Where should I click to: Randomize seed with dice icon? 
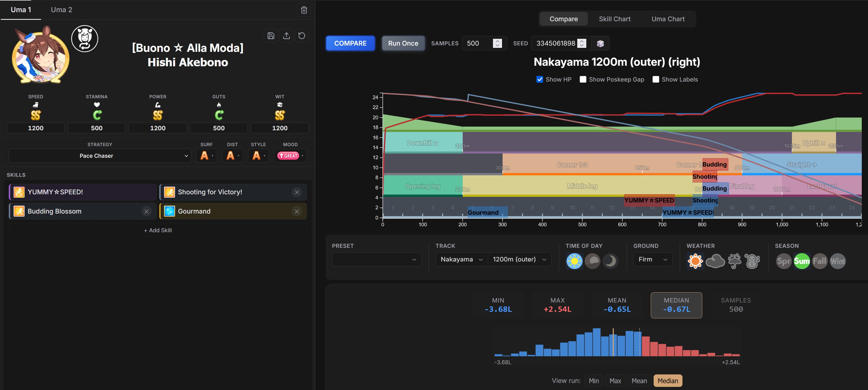[600, 44]
